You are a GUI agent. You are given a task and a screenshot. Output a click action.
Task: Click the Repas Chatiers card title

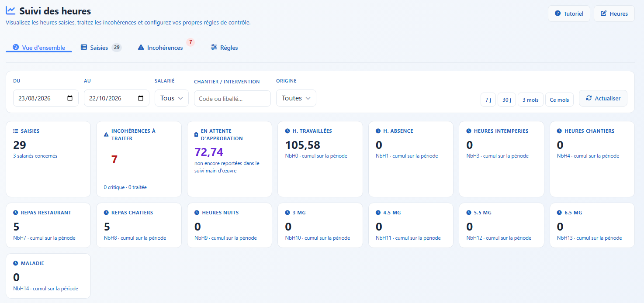(132, 213)
